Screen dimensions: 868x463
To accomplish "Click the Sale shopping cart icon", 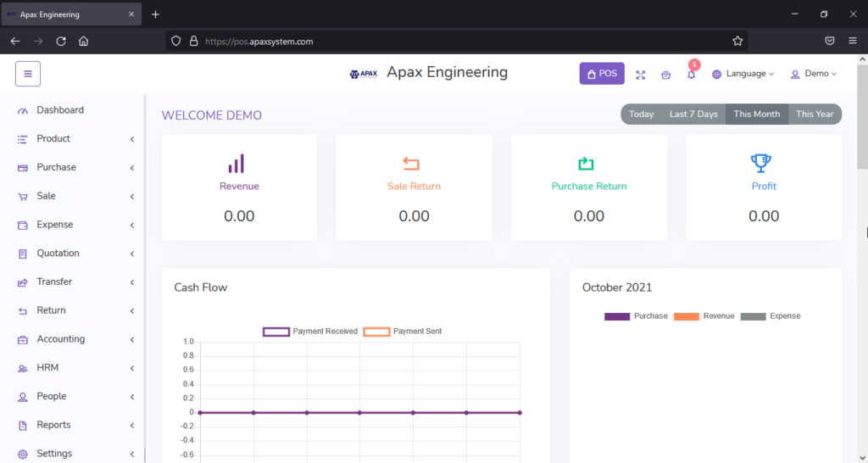I will click(23, 197).
